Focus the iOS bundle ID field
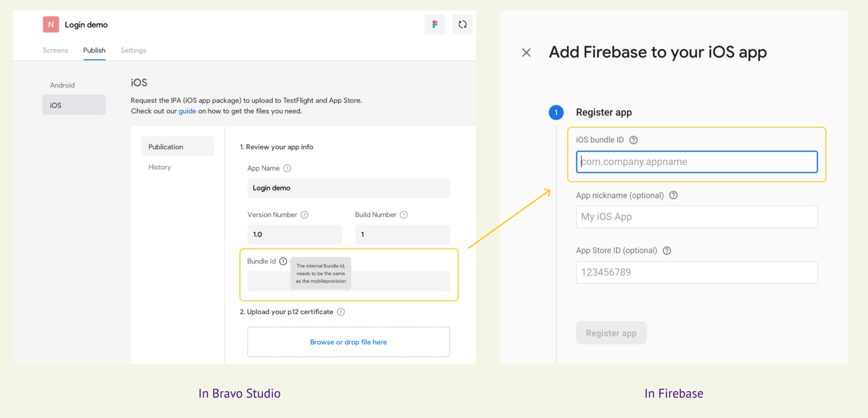This screenshot has width=868, height=418. [697, 162]
